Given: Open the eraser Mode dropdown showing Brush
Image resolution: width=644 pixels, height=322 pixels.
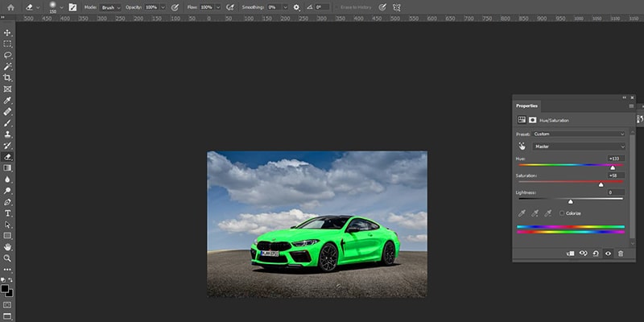Looking at the screenshot, I should click(x=111, y=7).
